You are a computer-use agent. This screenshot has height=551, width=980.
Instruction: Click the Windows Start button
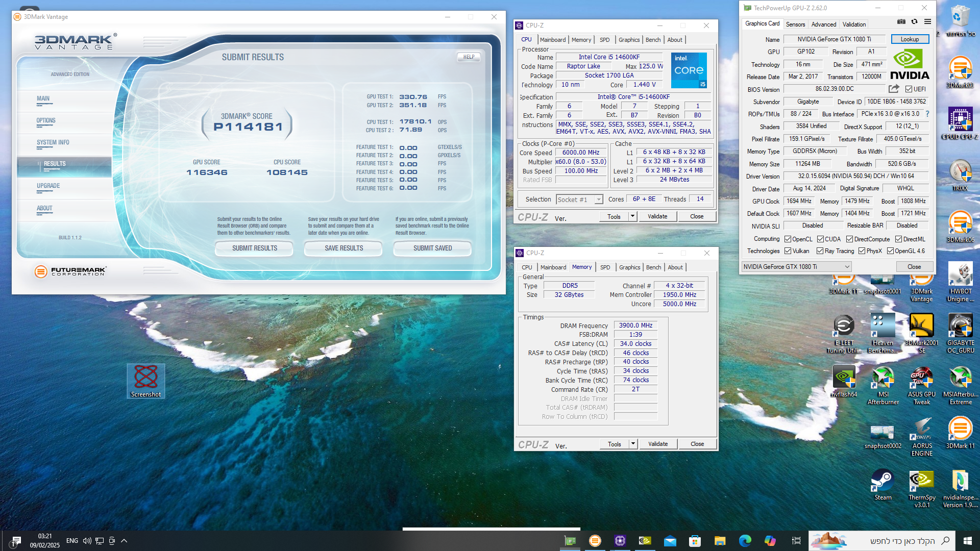[968, 540]
